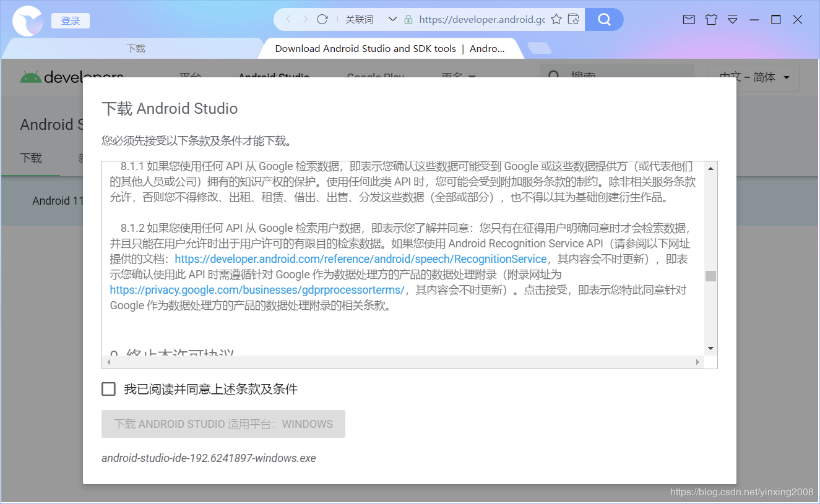Click the favorites folder icon beside the star
820x504 pixels.
point(574,19)
